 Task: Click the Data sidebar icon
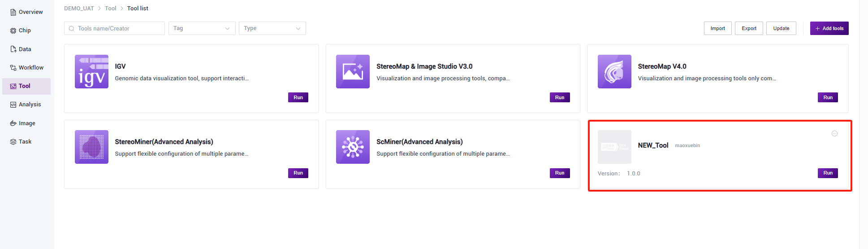(x=13, y=49)
